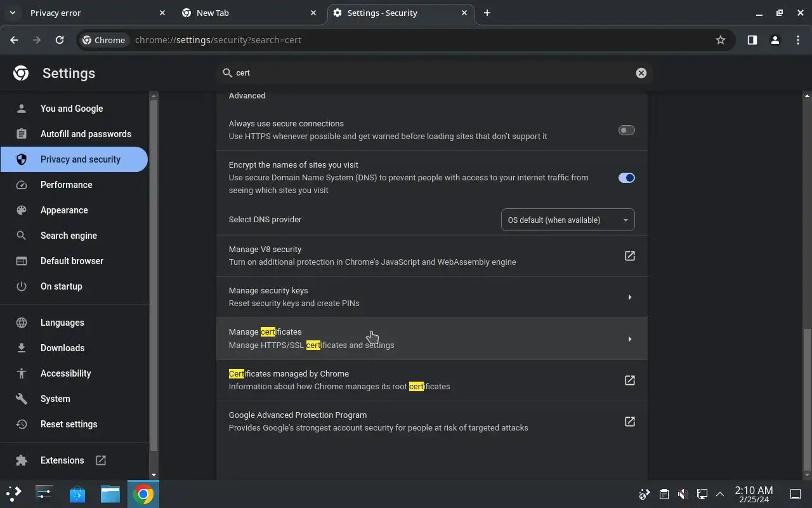
Task: Open the new tab plus button
Action: click(487, 13)
